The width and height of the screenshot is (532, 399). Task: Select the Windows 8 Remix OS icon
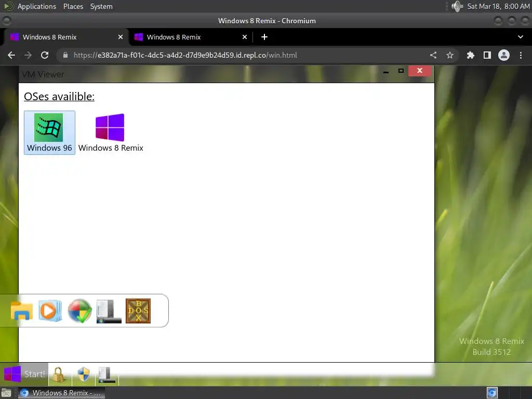click(111, 132)
